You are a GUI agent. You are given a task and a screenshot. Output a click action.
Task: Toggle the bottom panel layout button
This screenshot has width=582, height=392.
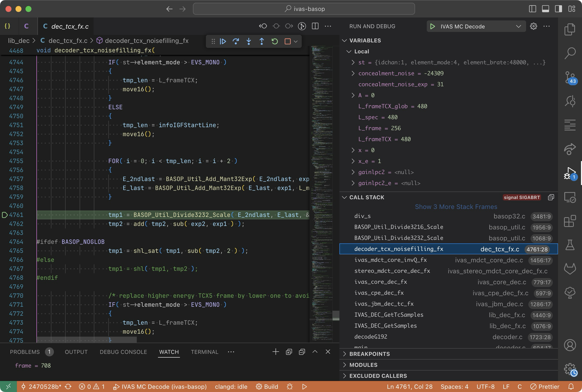click(x=546, y=9)
